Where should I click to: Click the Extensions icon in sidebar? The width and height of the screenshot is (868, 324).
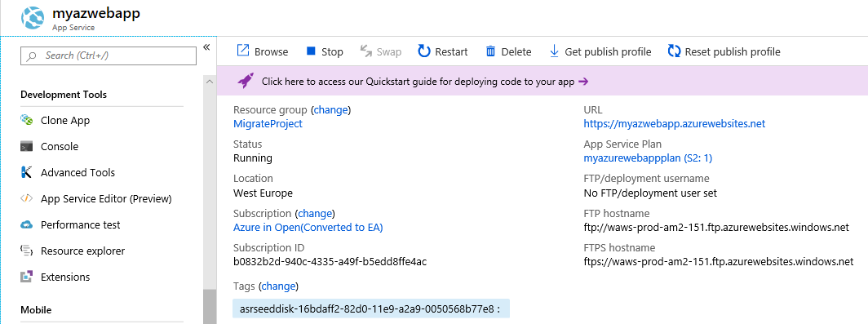pyautogui.click(x=27, y=277)
